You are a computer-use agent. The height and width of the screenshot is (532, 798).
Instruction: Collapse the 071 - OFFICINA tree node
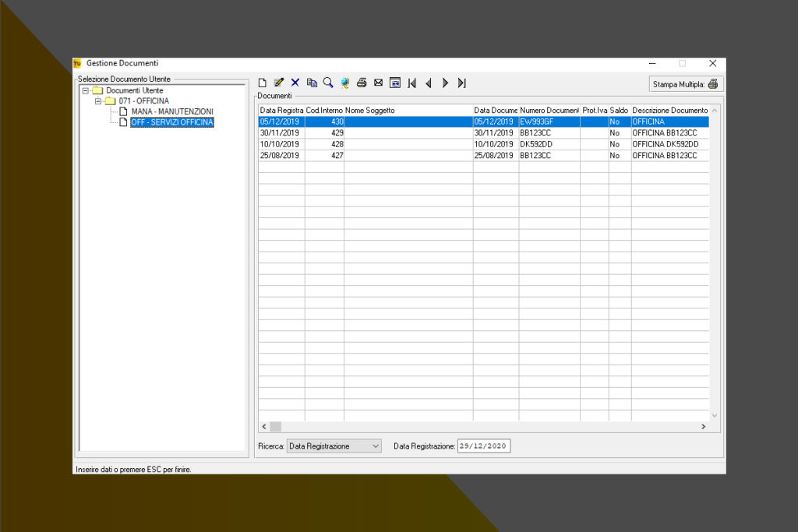click(98, 101)
